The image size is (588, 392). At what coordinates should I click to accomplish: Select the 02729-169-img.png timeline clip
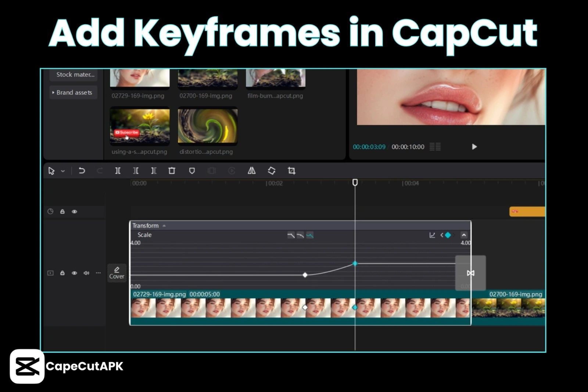pos(300,308)
